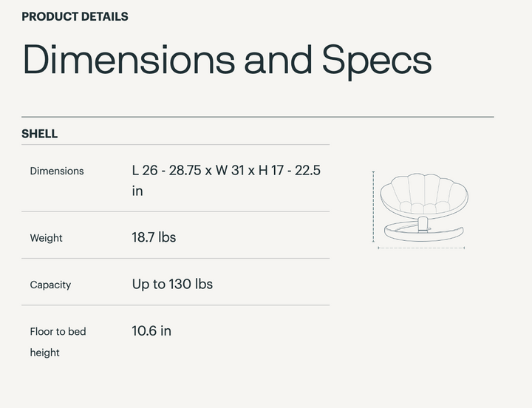The height and width of the screenshot is (408, 532).
Task: Click the word 'height' in last row
Action: pyautogui.click(x=45, y=353)
